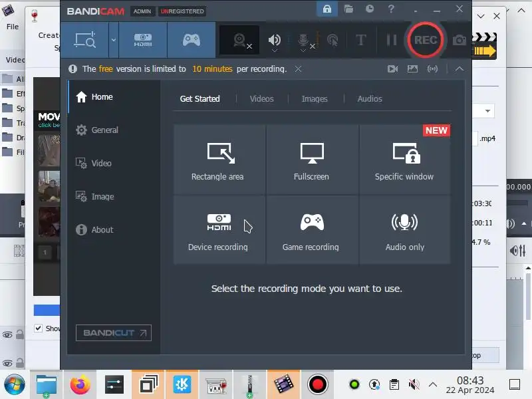
Task: Choose Game recording mode tile
Action: pos(312,229)
